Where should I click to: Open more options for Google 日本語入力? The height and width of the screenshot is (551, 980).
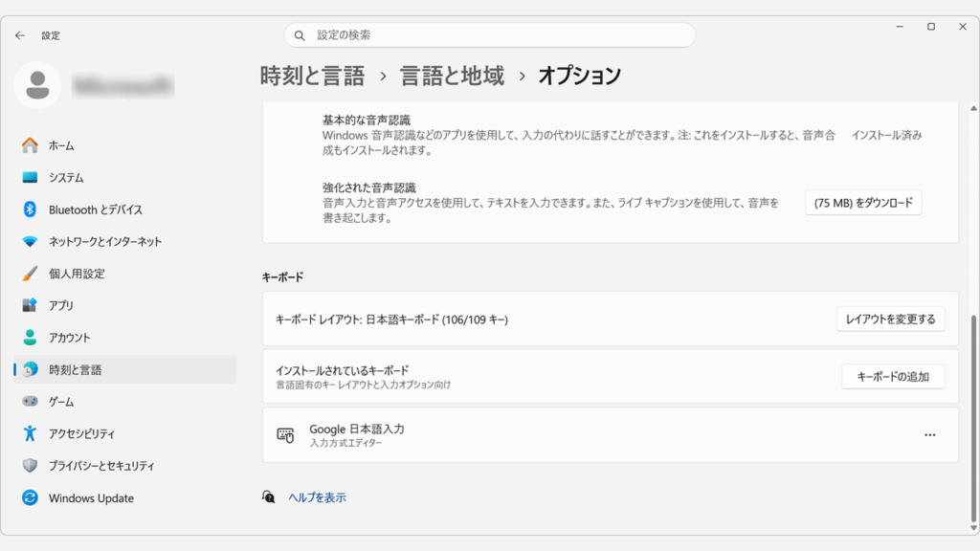tap(930, 435)
